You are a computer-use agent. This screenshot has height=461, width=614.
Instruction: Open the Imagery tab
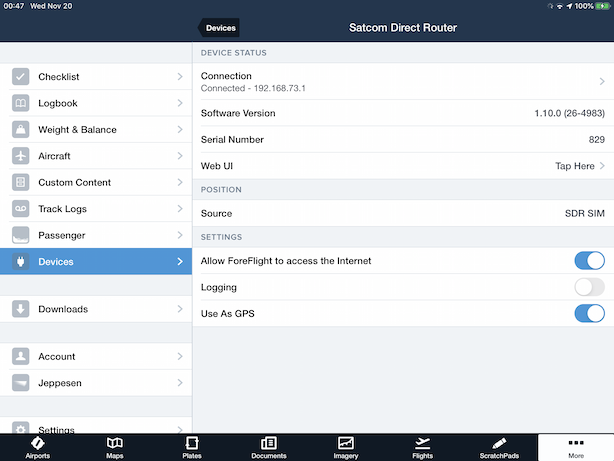(346, 448)
